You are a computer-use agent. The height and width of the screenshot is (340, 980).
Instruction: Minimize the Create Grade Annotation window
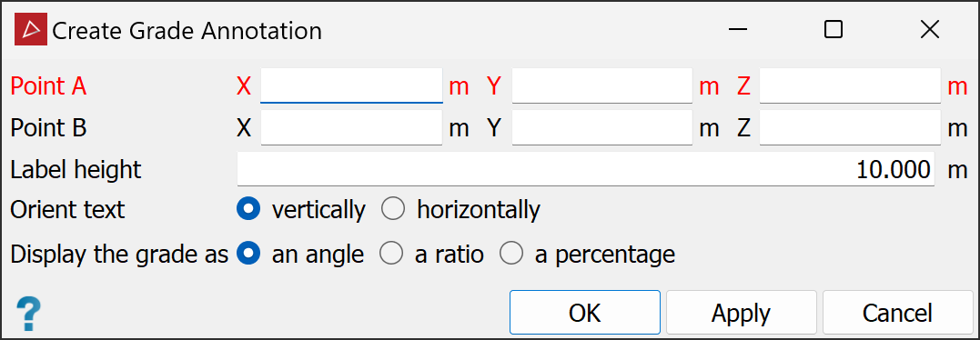point(738,30)
